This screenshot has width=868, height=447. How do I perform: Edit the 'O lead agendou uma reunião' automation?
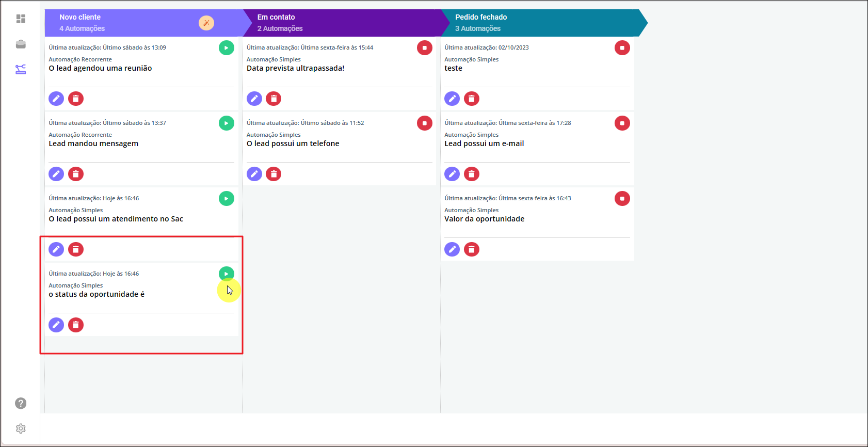(x=56, y=99)
